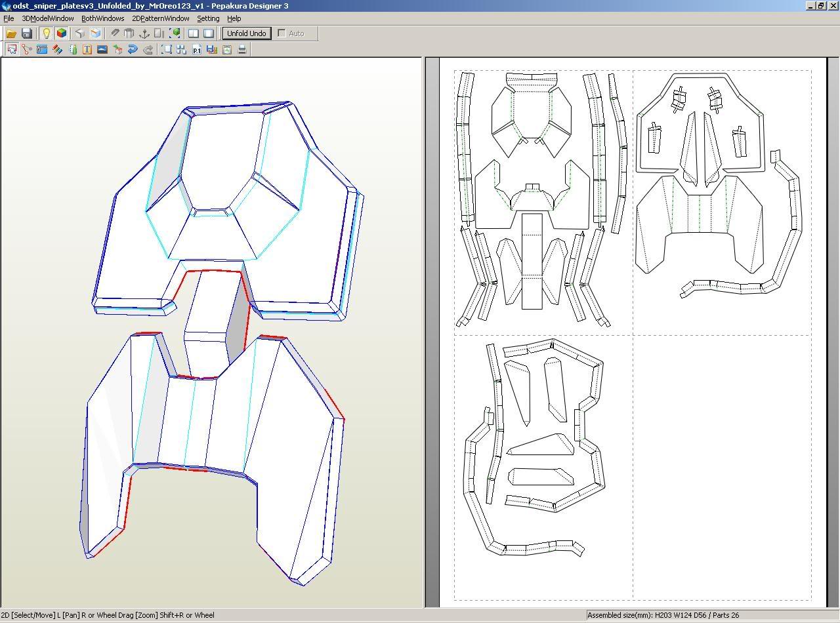Enable the Auto checkbox
This screenshot has height=623, width=840.
[x=282, y=33]
